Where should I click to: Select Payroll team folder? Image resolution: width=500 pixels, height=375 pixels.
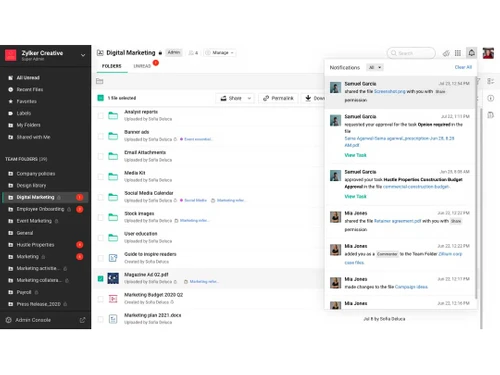click(45, 292)
